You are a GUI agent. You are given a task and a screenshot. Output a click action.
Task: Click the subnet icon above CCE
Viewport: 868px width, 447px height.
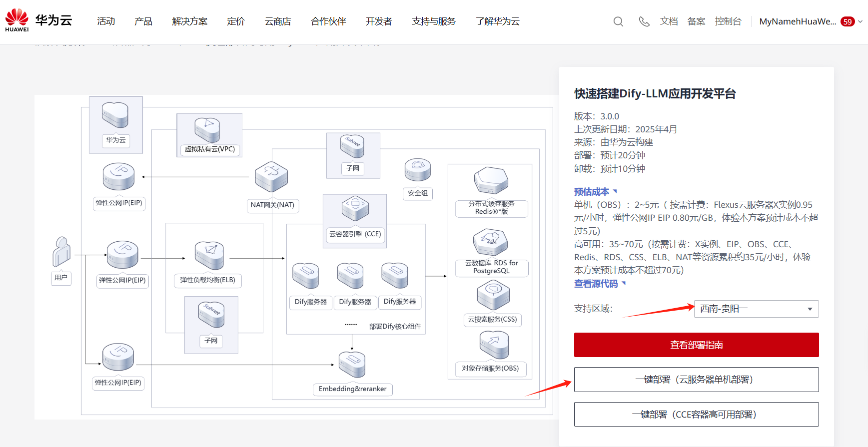[x=352, y=146]
